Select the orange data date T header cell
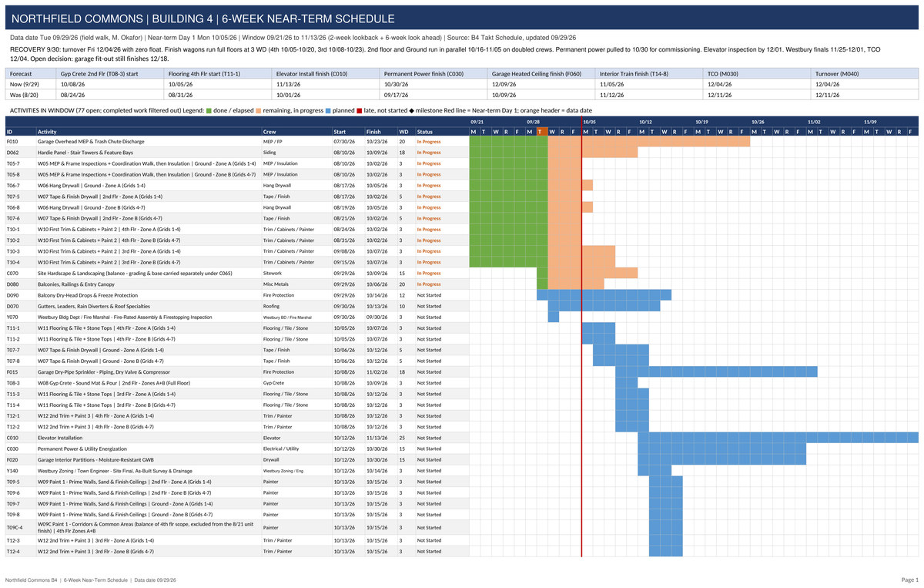The width and height of the screenshot is (924, 588). click(542, 131)
